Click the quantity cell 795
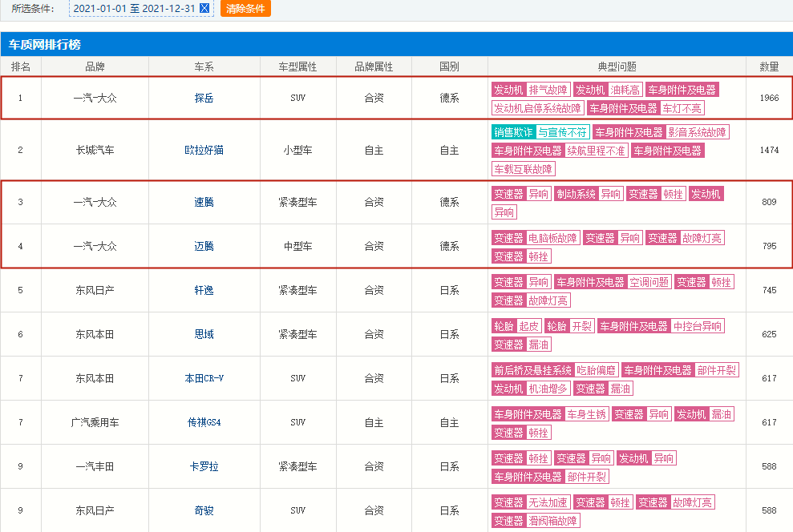The width and height of the screenshot is (793, 532). 769,246
